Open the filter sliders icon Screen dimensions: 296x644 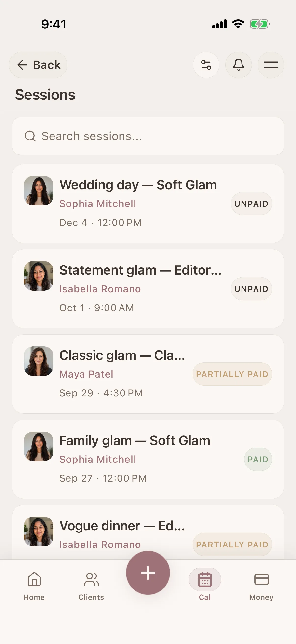tap(206, 65)
